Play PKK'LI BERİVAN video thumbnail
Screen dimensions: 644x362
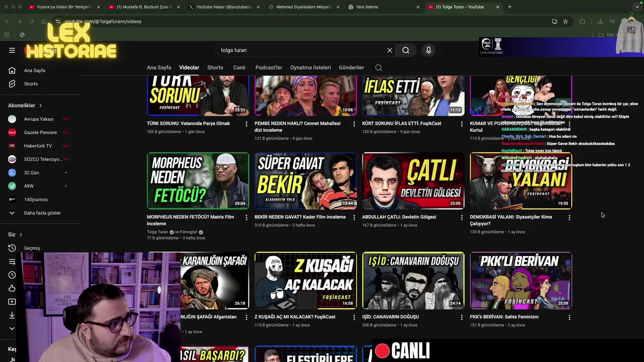(521, 281)
